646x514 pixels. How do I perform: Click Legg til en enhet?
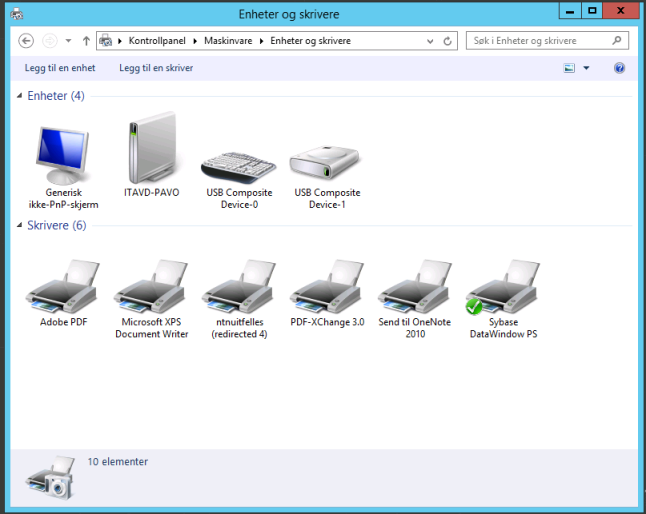click(x=60, y=68)
